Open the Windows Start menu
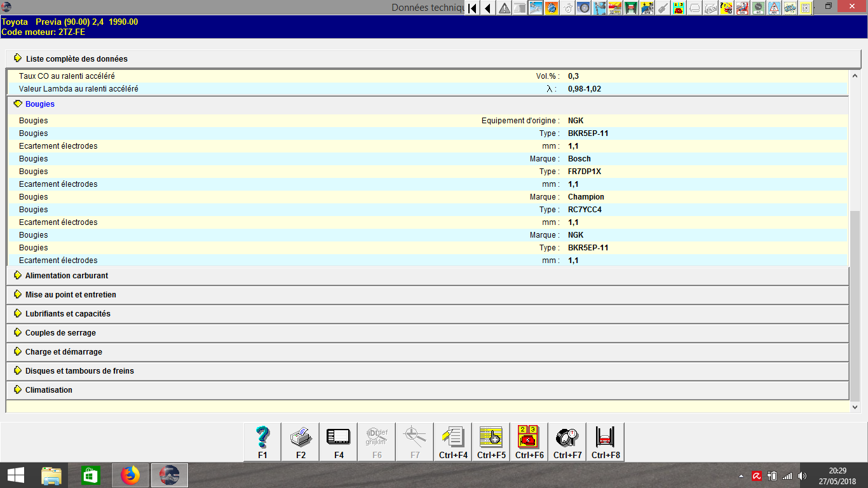This screenshot has width=868, height=488. pos(15,475)
